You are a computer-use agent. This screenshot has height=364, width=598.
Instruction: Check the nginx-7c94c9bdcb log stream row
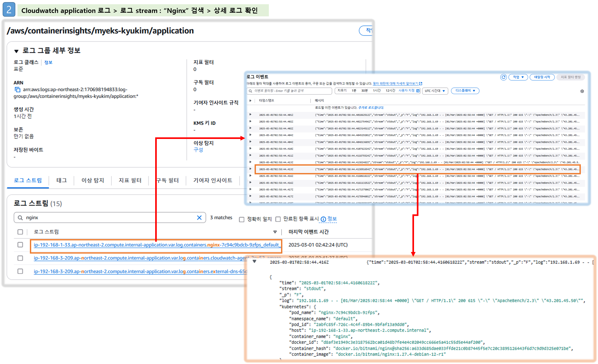tap(20, 245)
